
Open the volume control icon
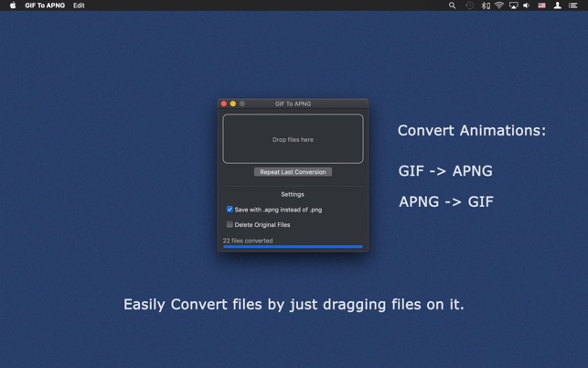[526, 5]
